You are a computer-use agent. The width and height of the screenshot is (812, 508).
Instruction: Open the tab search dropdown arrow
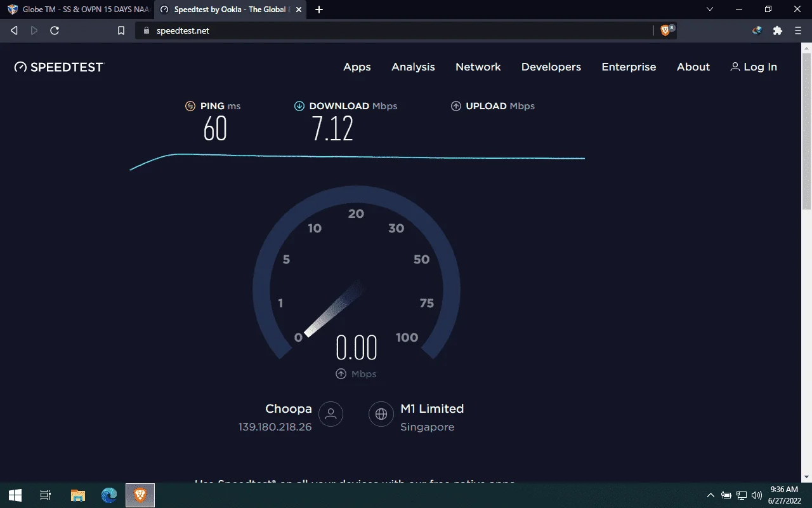710,10
